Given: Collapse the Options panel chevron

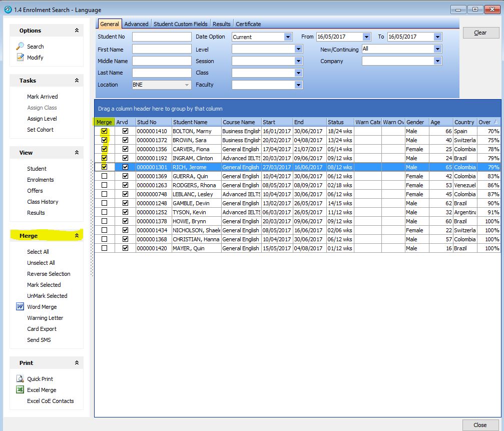Looking at the screenshot, I should tap(77, 31).
